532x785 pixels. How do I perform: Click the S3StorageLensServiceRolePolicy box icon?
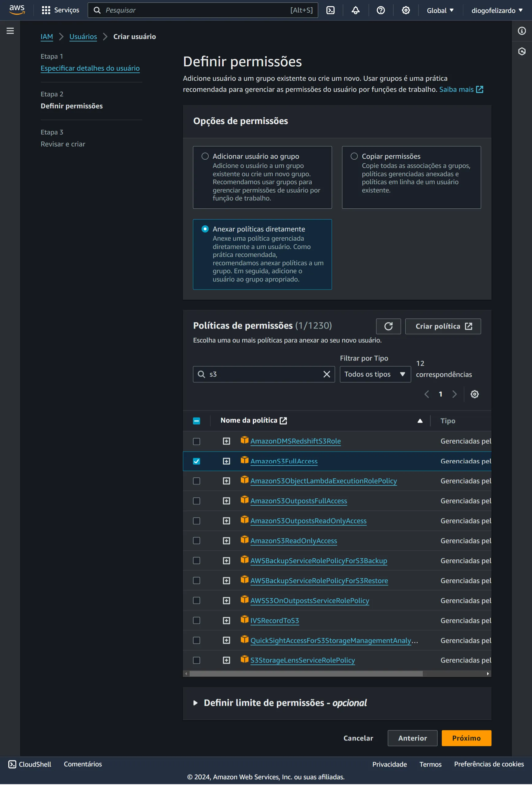(x=245, y=659)
